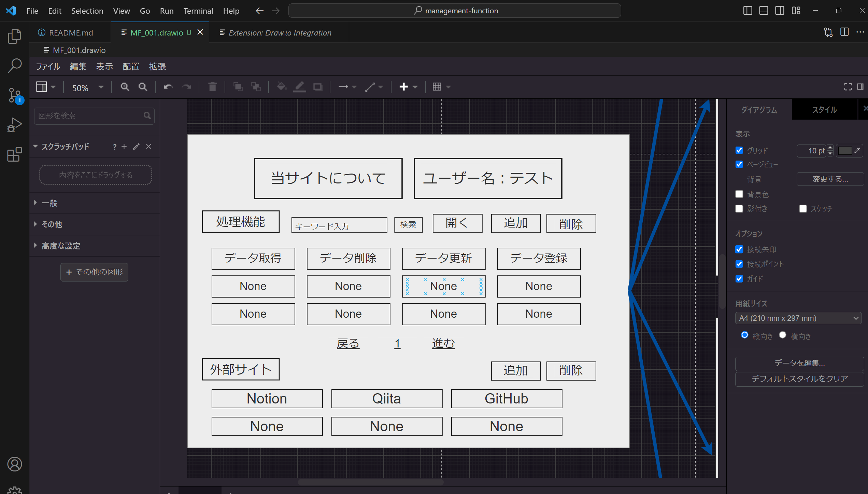
Task: Click the scratchpad edit pencil icon
Action: pos(136,147)
